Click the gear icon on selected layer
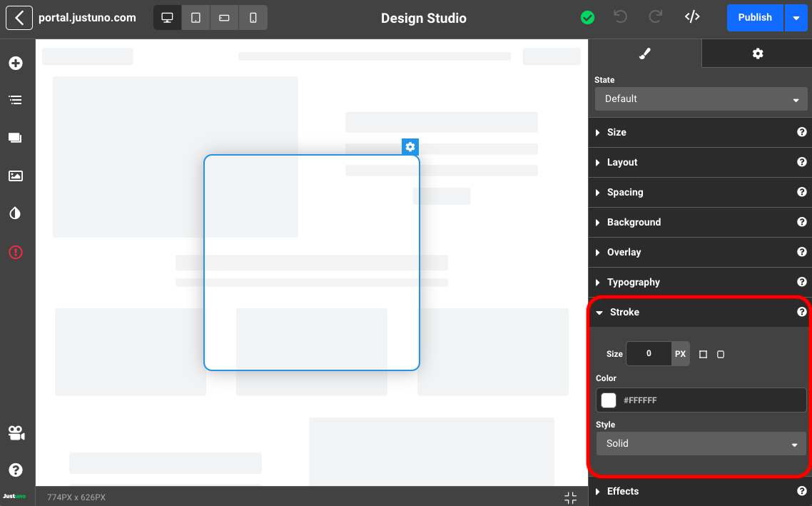 410,147
